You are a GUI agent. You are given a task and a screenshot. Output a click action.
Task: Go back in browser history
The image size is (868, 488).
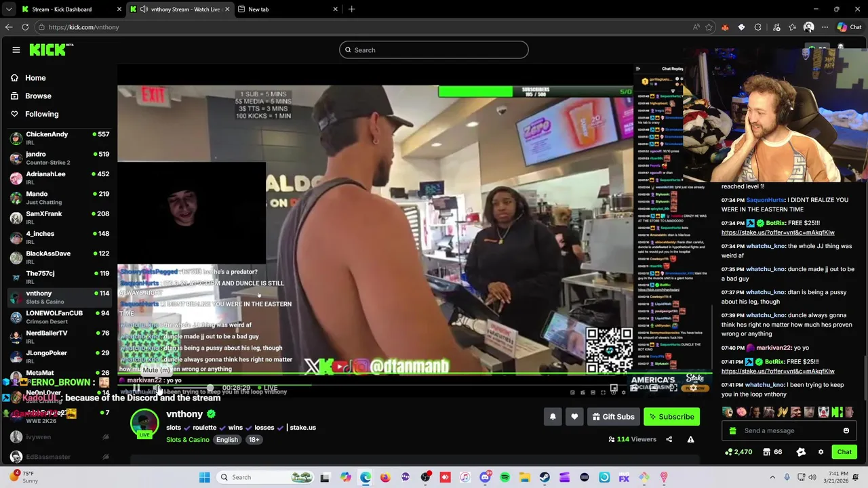pos(8,27)
